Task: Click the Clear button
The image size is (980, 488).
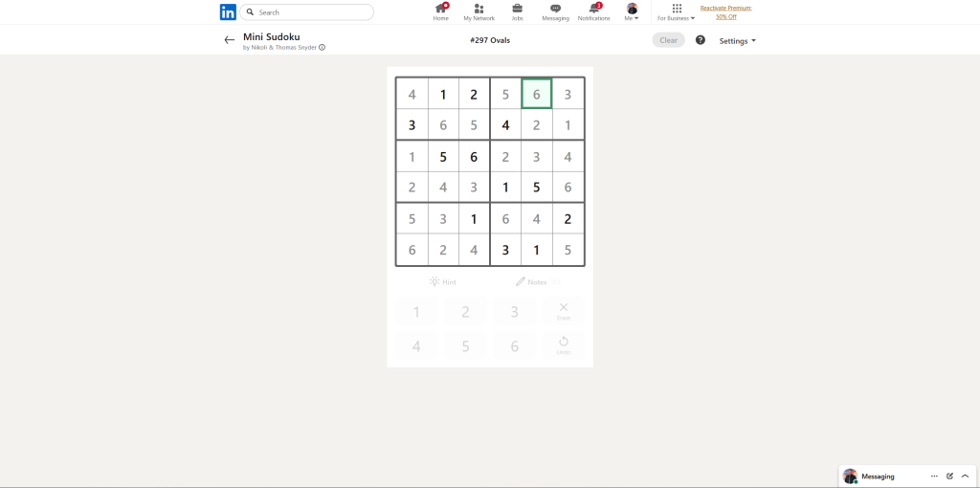Action: (x=668, y=40)
